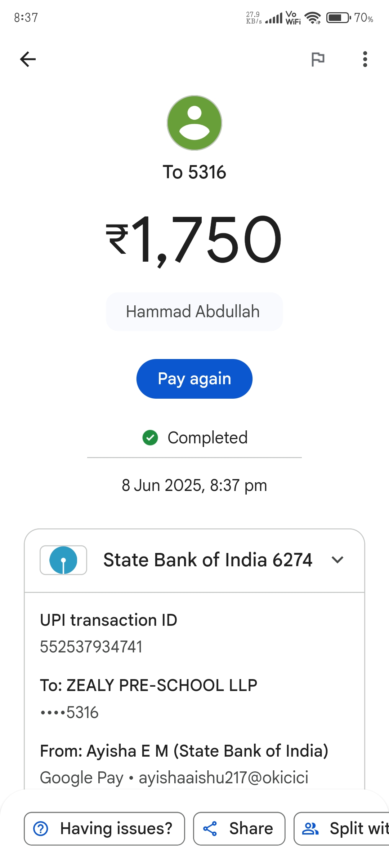This screenshot has width=389, height=868.
Task: Tap the Share button
Action: click(x=239, y=828)
